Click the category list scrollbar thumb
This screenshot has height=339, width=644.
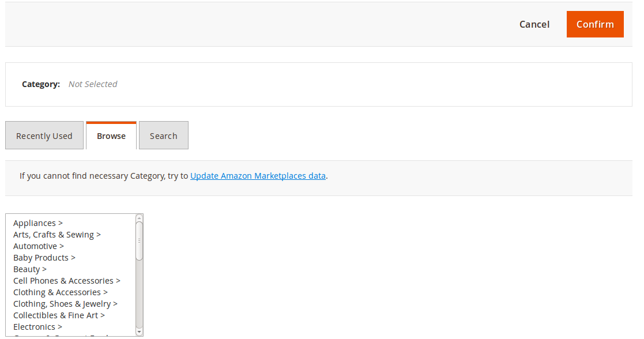[139, 240]
